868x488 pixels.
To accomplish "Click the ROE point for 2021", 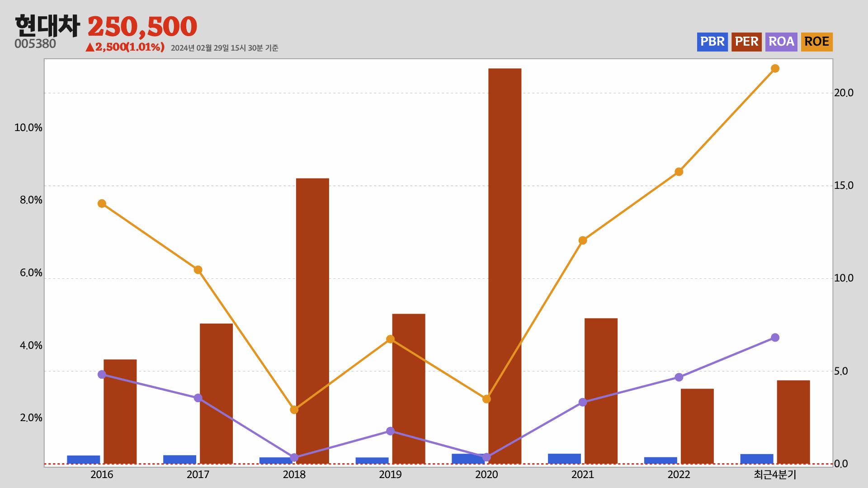I will pos(583,240).
